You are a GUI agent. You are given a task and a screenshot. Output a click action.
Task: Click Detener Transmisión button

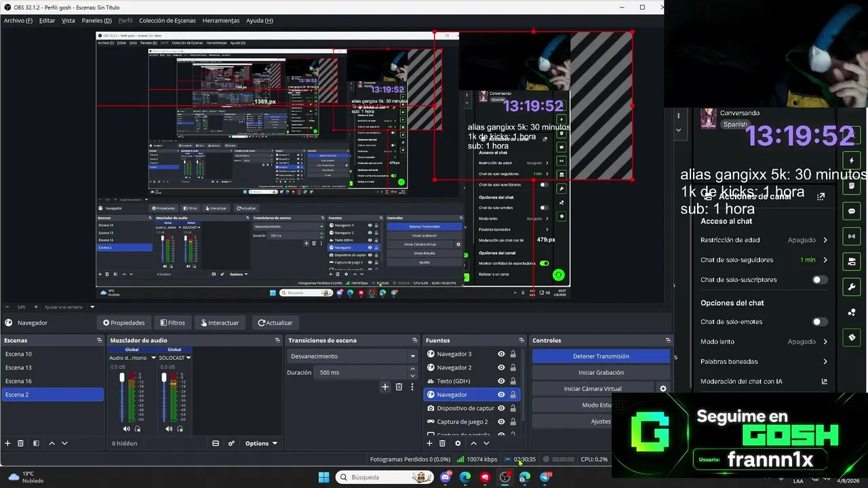pyautogui.click(x=601, y=356)
